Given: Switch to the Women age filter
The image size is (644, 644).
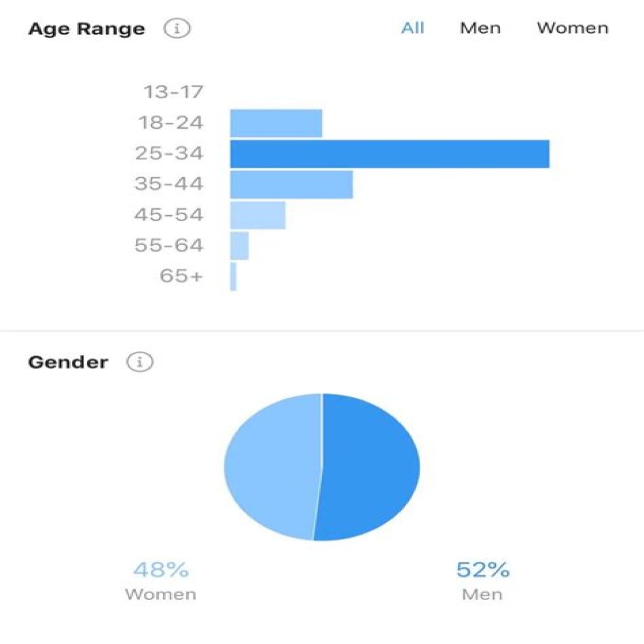Looking at the screenshot, I should pyautogui.click(x=573, y=28).
